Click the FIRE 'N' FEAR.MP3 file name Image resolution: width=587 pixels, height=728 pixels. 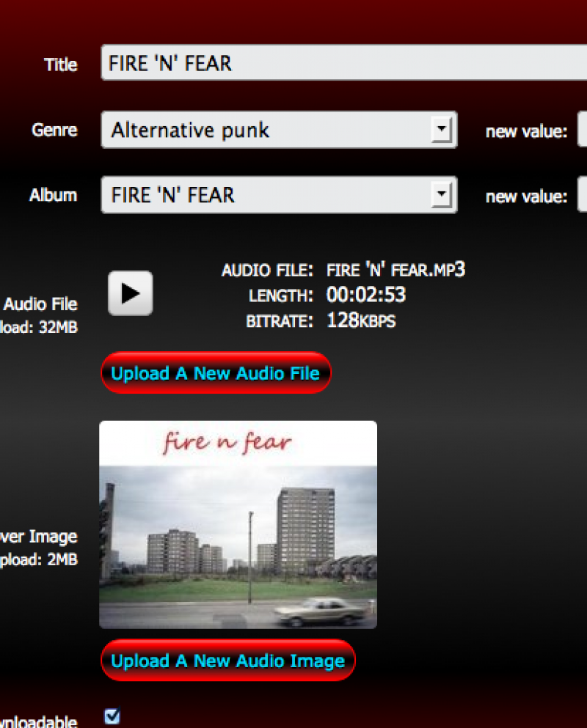(x=395, y=270)
